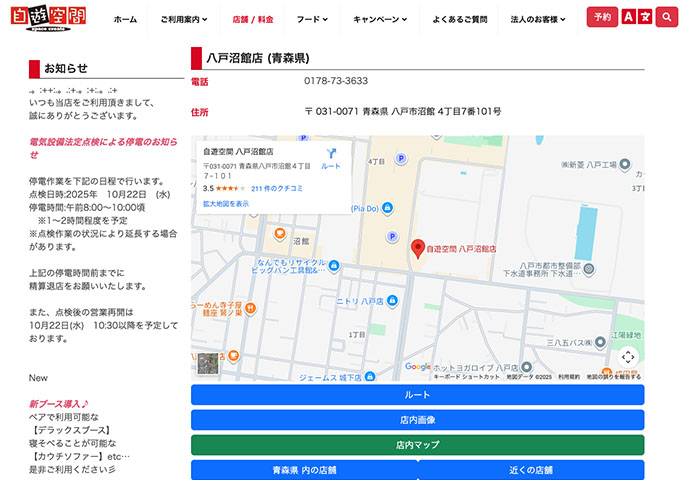Image resolution: width=680 pixels, height=480 pixels.
Task: Click 新ブース導入♪ notice heading
Action: (59, 404)
